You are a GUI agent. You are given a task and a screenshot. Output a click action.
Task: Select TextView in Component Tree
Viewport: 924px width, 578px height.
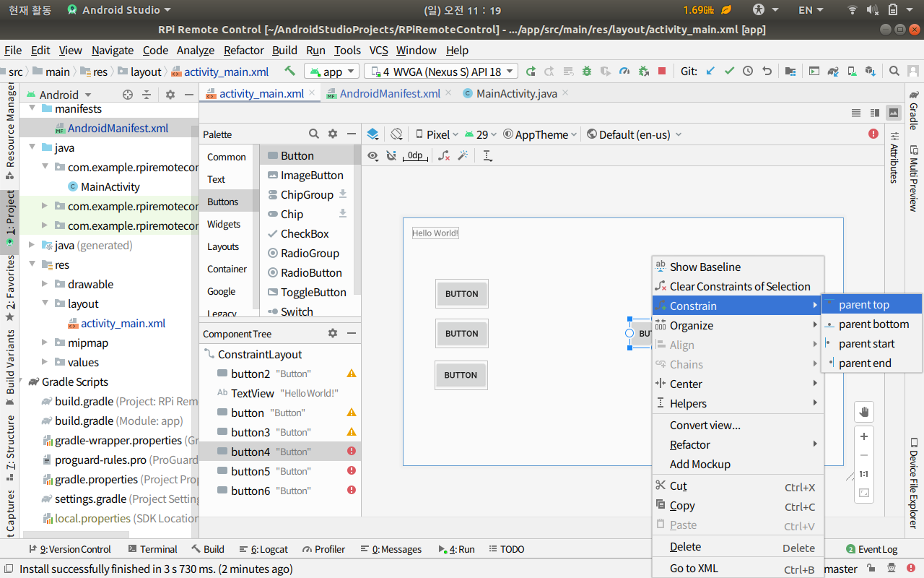(x=280, y=393)
